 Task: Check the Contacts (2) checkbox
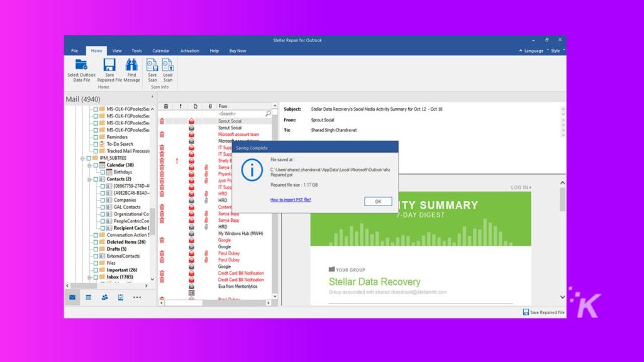(x=96, y=179)
